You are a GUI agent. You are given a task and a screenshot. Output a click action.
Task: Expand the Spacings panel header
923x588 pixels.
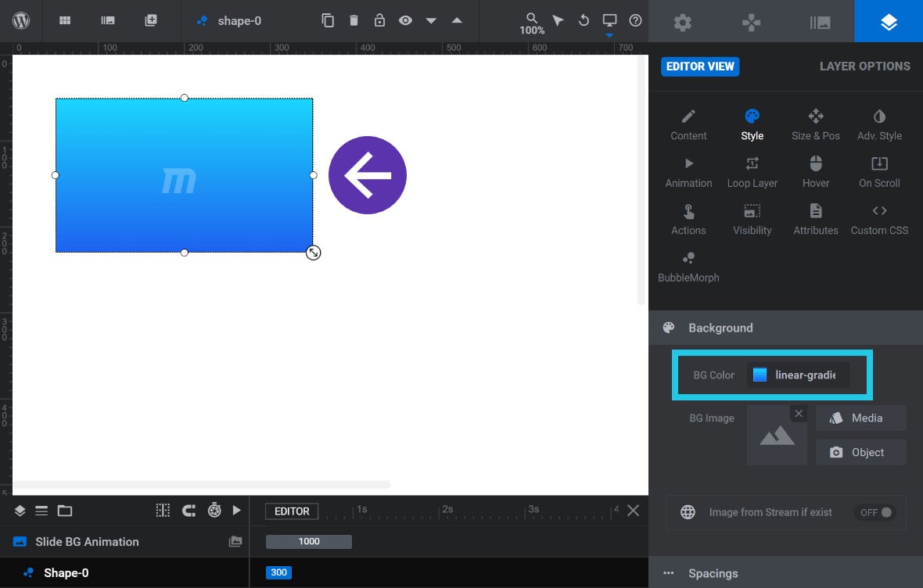[x=786, y=573]
